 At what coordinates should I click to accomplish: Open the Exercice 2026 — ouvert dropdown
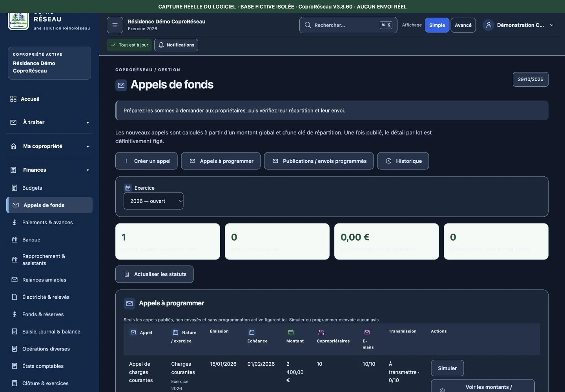click(153, 201)
